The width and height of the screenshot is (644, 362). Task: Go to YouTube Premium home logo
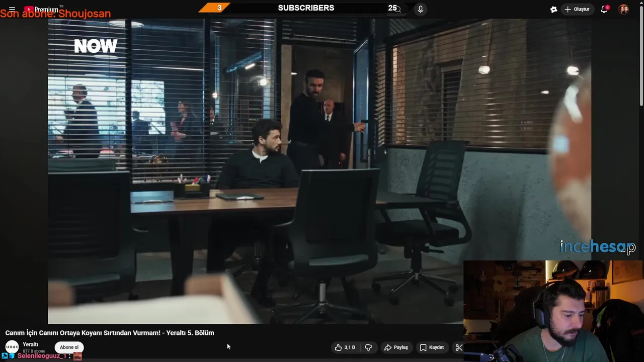pyautogui.click(x=41, y=9)
